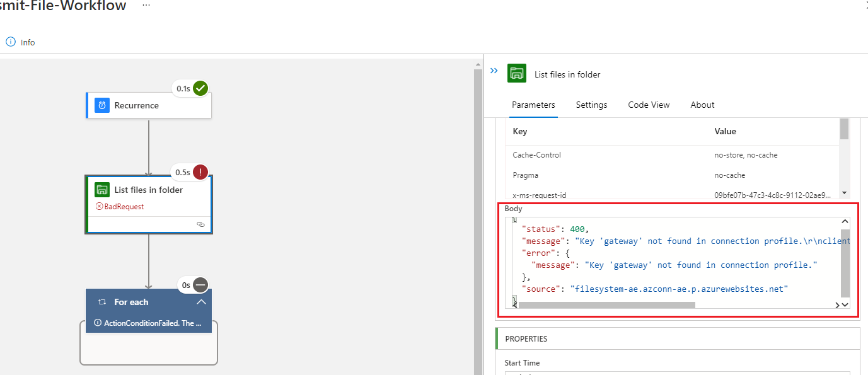Click the Start Time label

522,363
